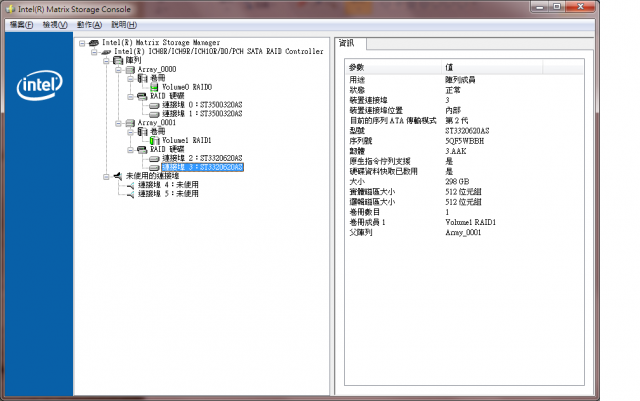Click the 裝置連接埠位置 value 內部
640x401 pixels.
pos(453,111)
